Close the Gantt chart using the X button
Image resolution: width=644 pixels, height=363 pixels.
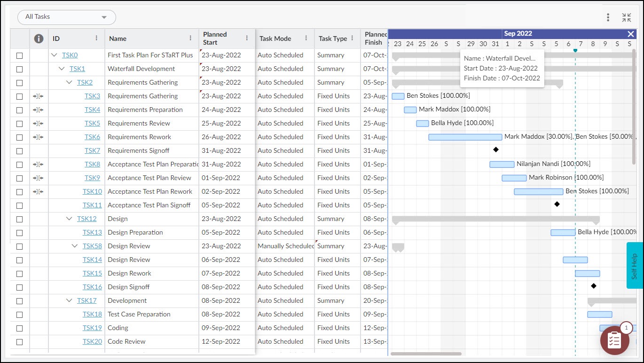point(631,33)
